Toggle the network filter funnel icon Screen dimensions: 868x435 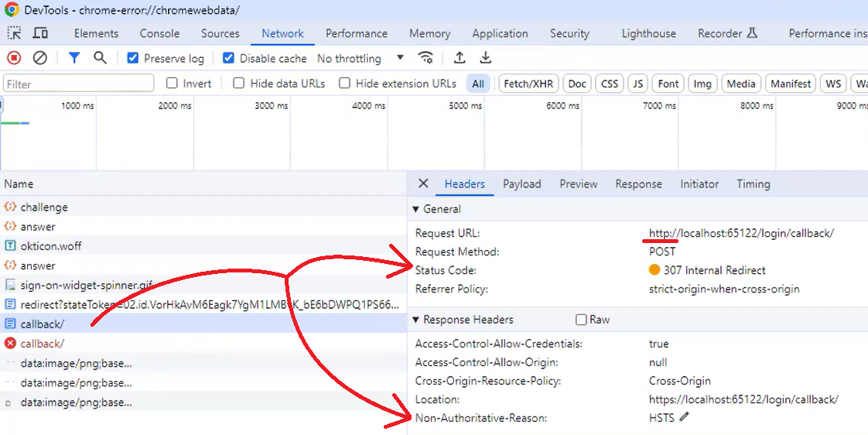(x=74, y=58)
